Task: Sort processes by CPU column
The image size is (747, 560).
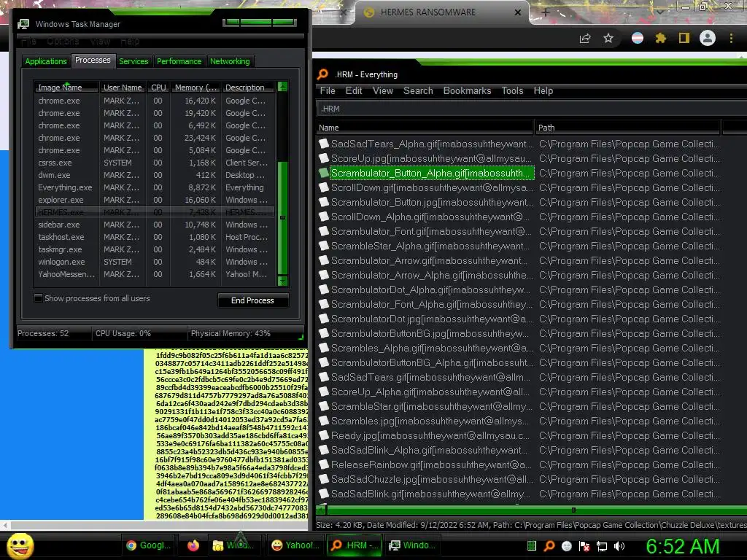Action: (158, 87)
